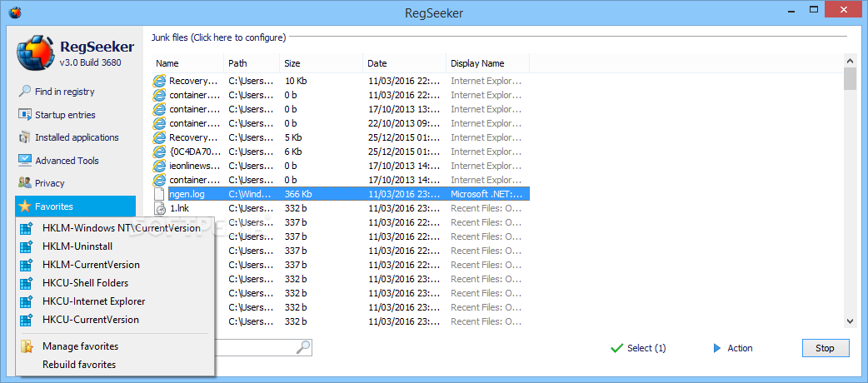Click the Startup entries icon
Viewport: 868px width, 383px height.
25,115
